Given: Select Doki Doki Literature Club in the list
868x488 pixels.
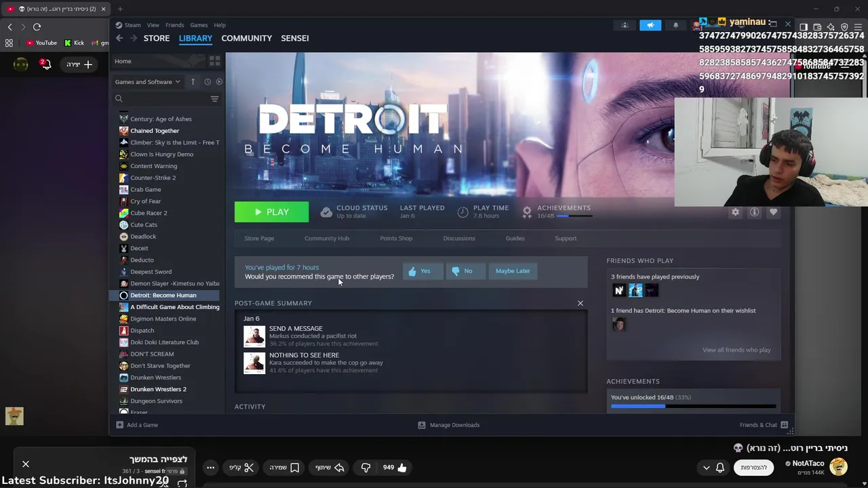Looking at the screenshot, I should [x=163, y=342].
